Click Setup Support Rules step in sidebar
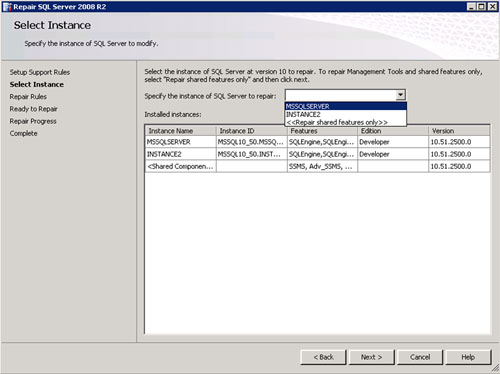The height and width of the screenshot is (374, 500). click(x=40, y=72)
